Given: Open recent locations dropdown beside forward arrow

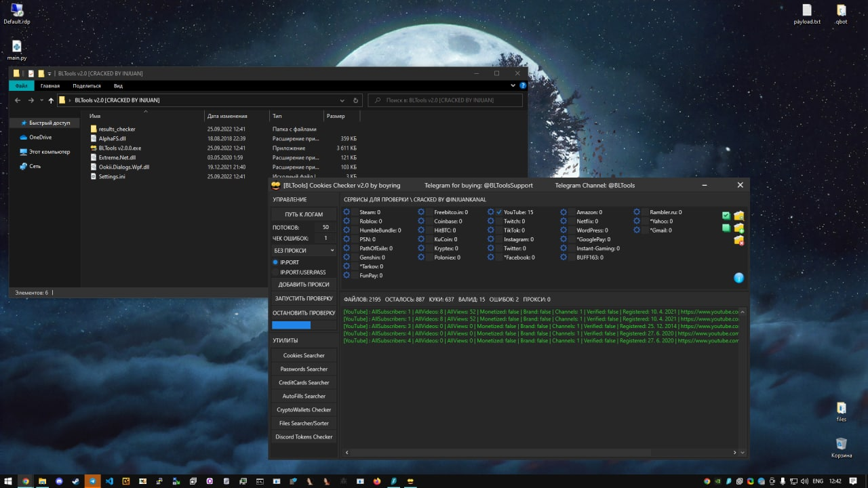Looking at the screenshot, I should tap(41, 100).
